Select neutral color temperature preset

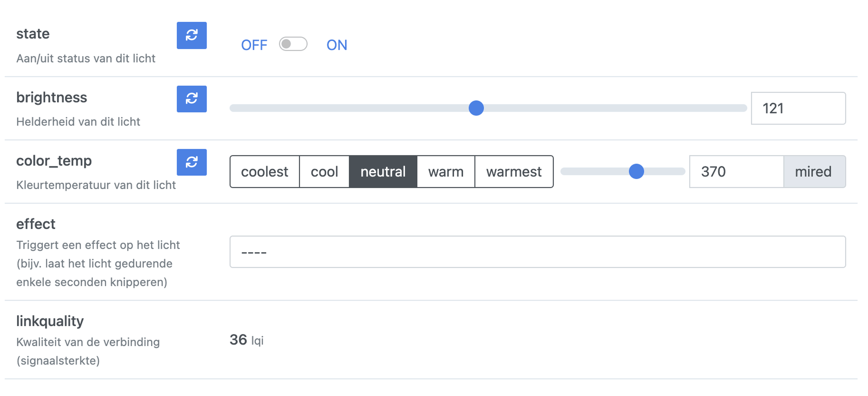click(383, 172)
